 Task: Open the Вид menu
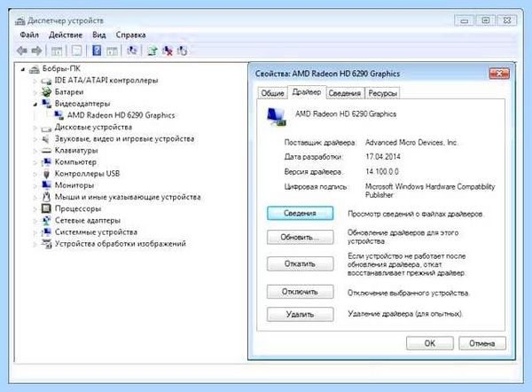(x=99, y=35)
